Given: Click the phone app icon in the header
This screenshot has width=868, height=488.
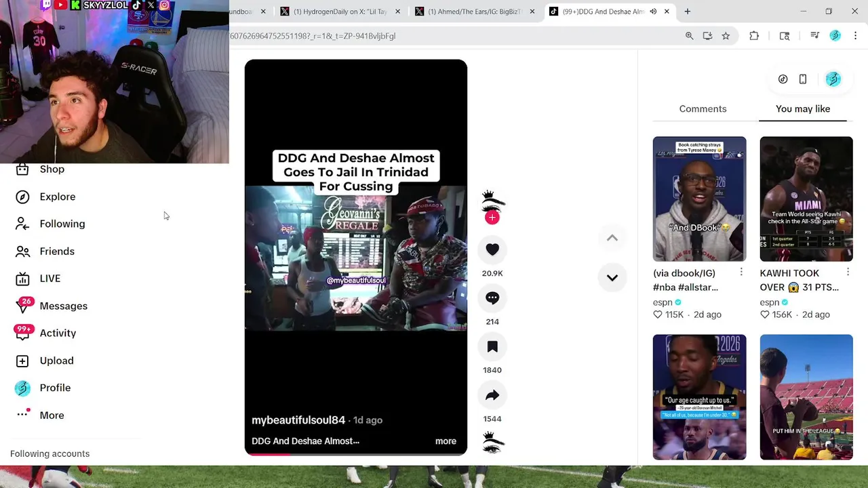Looking at the screenshot, I should (803, 79).
